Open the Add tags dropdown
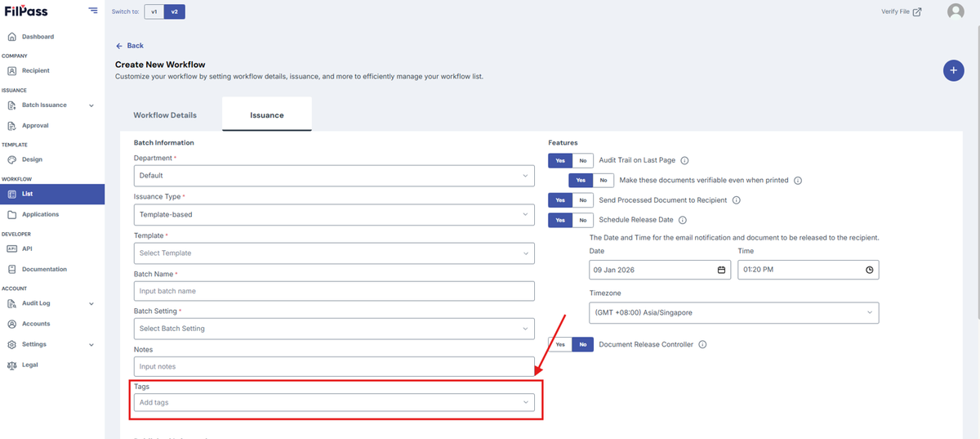This screenshot has width=980, height=439. 334,402
